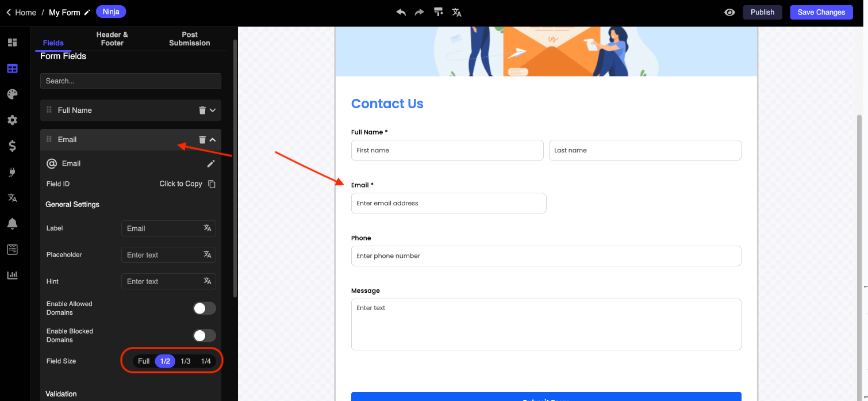Open the dollar payments icon in sidebar
The height and width of the screenshot is (401, 868).
[x=12, y=146]
